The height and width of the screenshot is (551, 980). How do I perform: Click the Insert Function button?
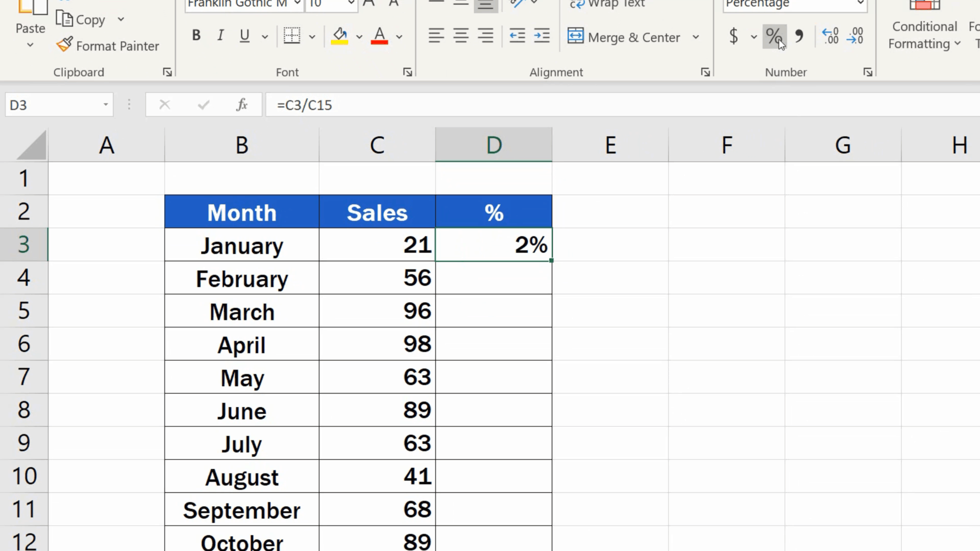click(241, 105)
